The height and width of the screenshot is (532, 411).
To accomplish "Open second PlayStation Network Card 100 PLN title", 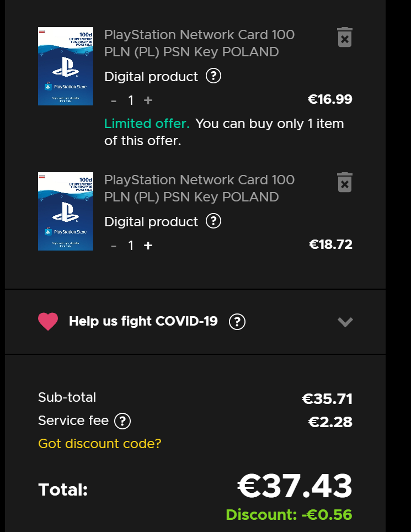I will (x=199, y=188).
